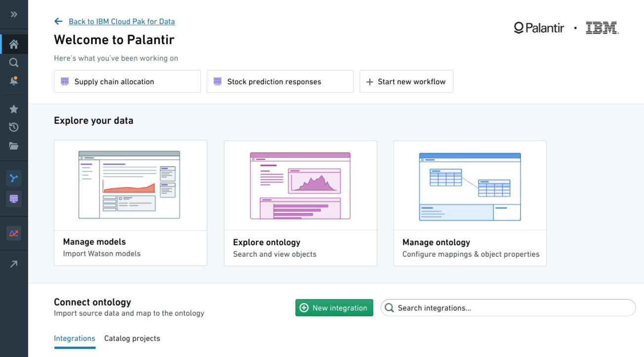Click the diagonal arrow icon in sidebar

point(14,264)
